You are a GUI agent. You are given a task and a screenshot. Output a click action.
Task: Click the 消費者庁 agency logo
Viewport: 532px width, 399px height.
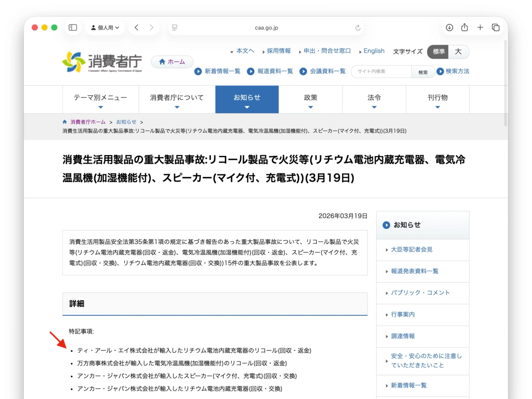101,62
